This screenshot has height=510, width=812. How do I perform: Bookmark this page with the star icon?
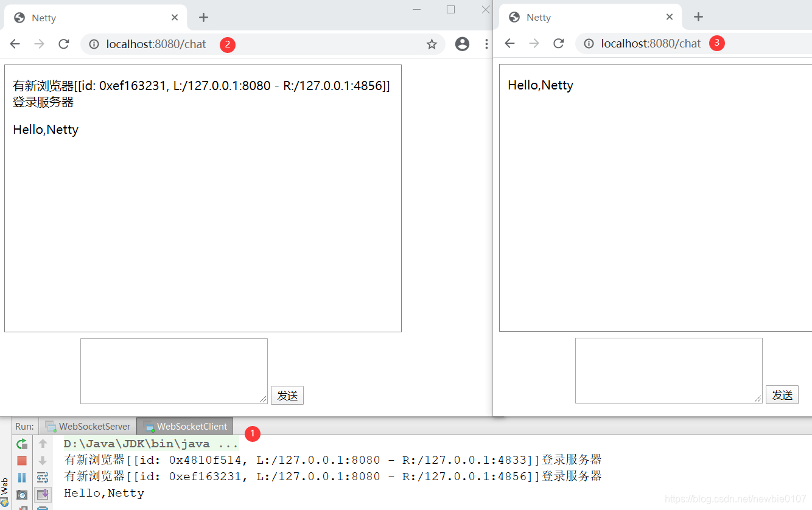(x=432, y=44)
